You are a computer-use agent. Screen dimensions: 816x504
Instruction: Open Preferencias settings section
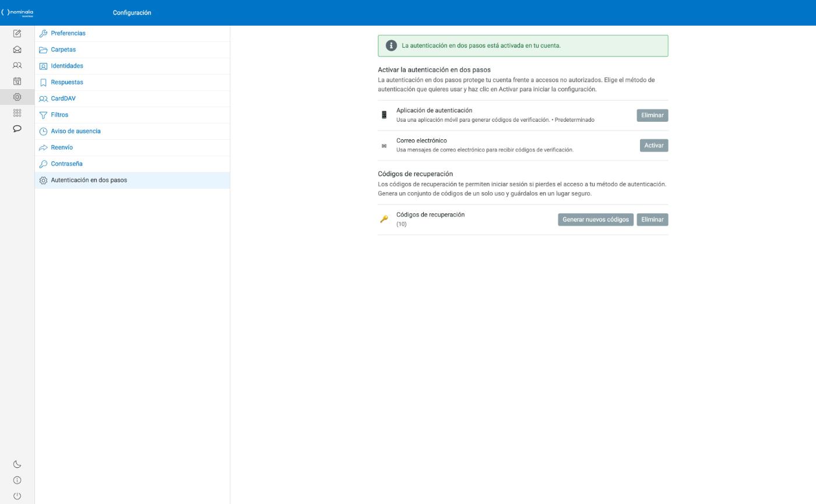coord(132,33)
